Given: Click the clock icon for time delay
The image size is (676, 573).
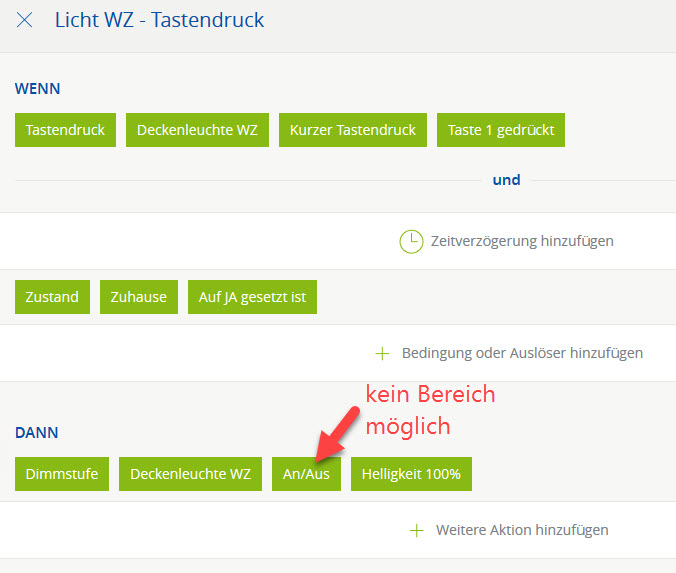Looking at the screenshot, I should coord(411,241).
